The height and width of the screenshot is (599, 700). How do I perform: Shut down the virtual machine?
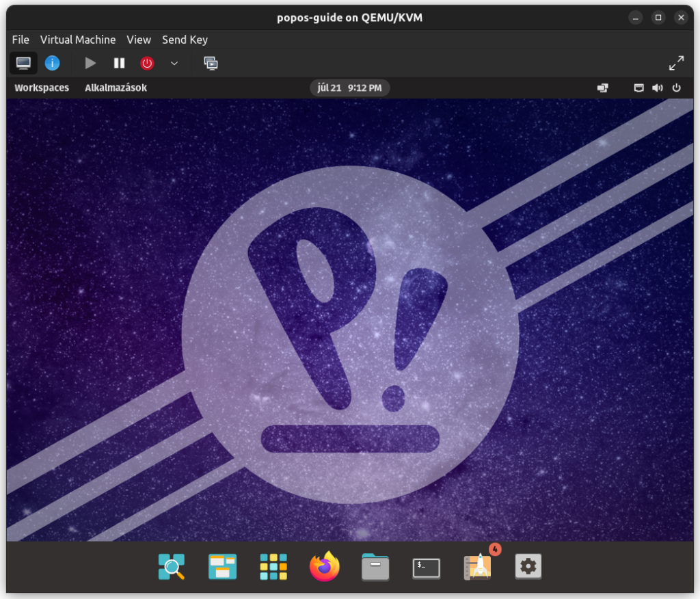click(147, 63)
